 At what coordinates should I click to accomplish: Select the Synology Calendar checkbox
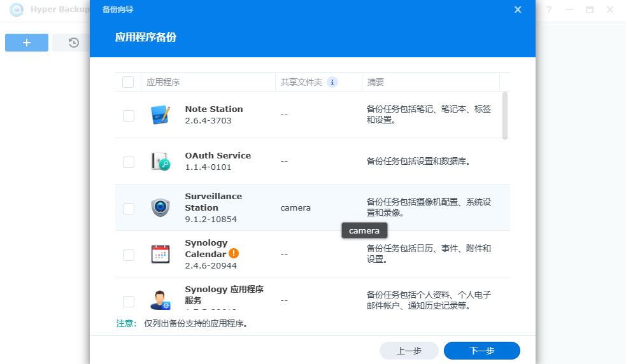click(x=129, y=255)
